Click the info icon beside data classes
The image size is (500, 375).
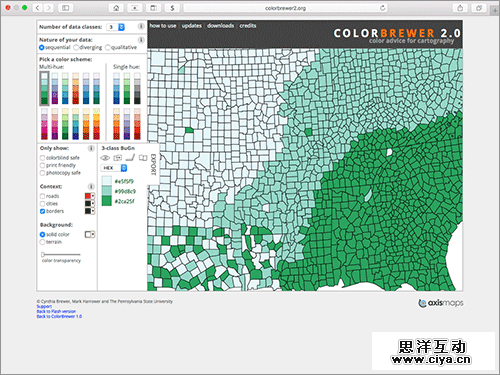point(141,26)
